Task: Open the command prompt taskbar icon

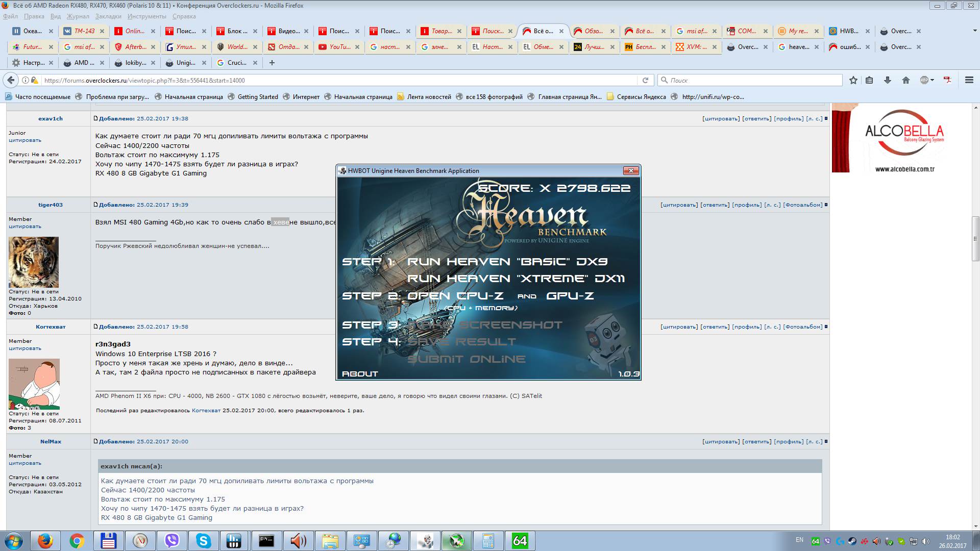Action: (267, 541)
